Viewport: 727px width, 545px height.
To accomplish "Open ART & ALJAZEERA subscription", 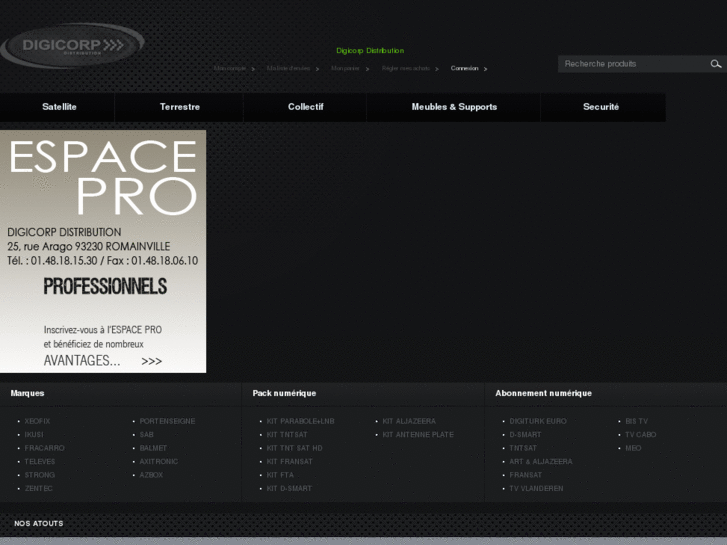I will [541, 462].
